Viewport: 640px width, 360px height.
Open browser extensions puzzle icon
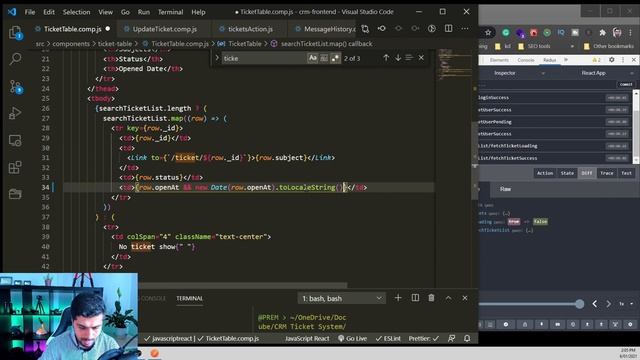[602, 33]
